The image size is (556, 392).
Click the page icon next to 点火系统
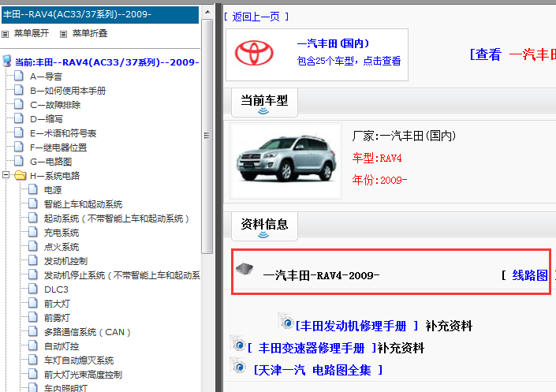[x=33, y=246]
